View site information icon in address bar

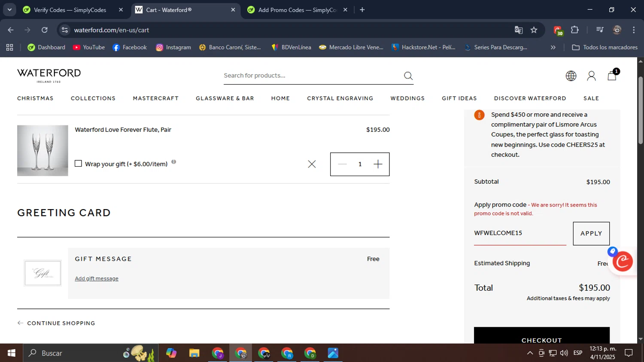point(65,30)
